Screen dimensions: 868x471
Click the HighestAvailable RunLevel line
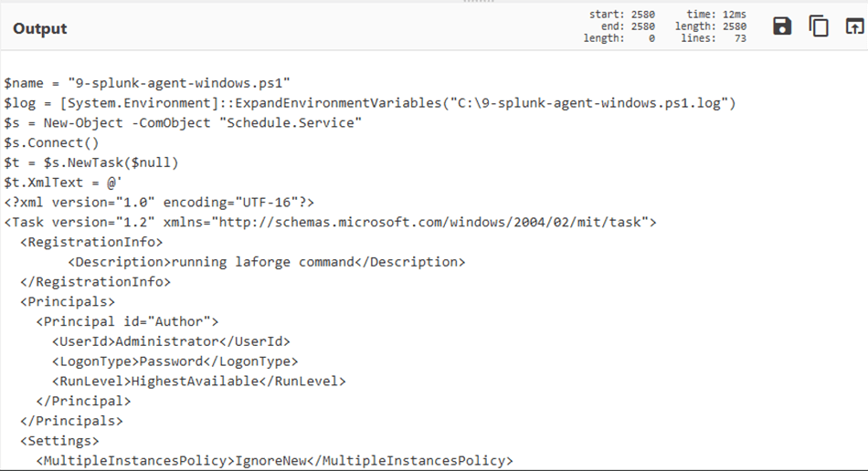pos(199,382)
